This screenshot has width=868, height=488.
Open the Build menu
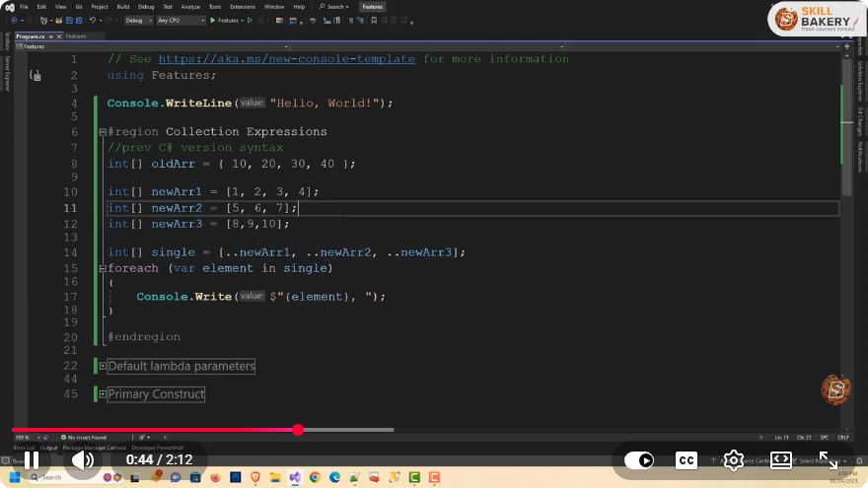(123, 7)
